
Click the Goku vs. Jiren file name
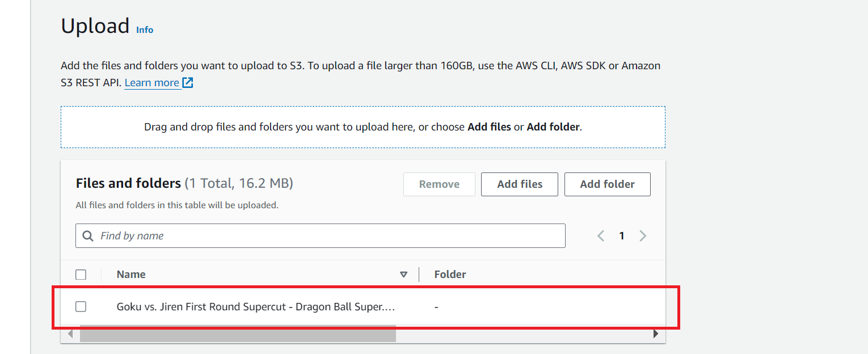pos(256,307)
